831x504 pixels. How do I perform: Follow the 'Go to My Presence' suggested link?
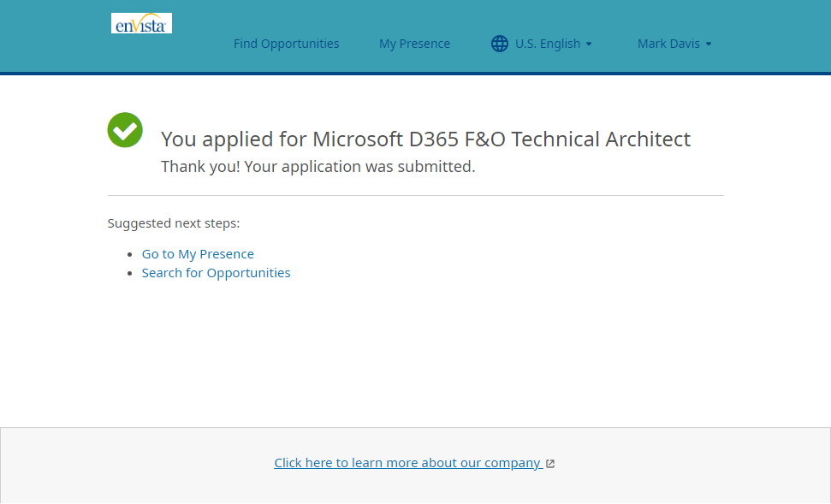point(198,254)
